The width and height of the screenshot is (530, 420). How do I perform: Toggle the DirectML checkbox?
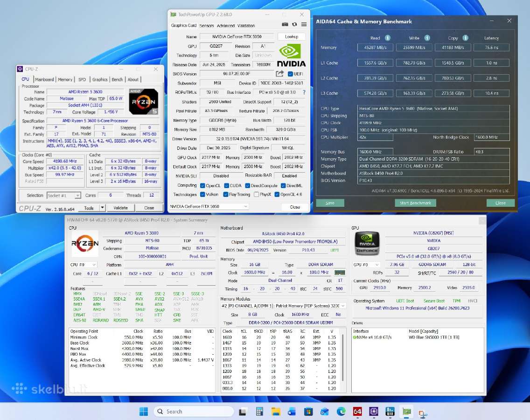coord(283,186)
